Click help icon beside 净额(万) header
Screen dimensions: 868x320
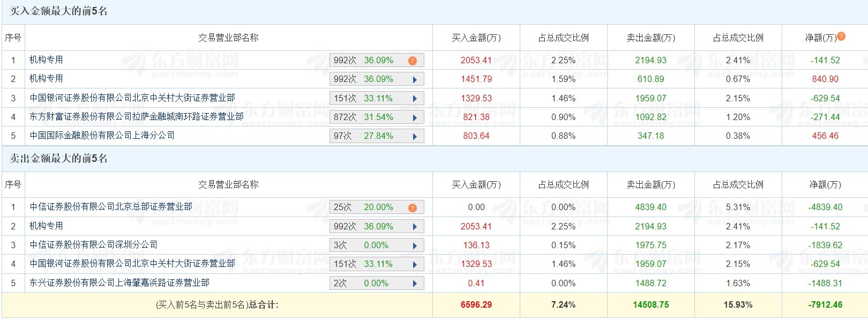click(841, 36)
